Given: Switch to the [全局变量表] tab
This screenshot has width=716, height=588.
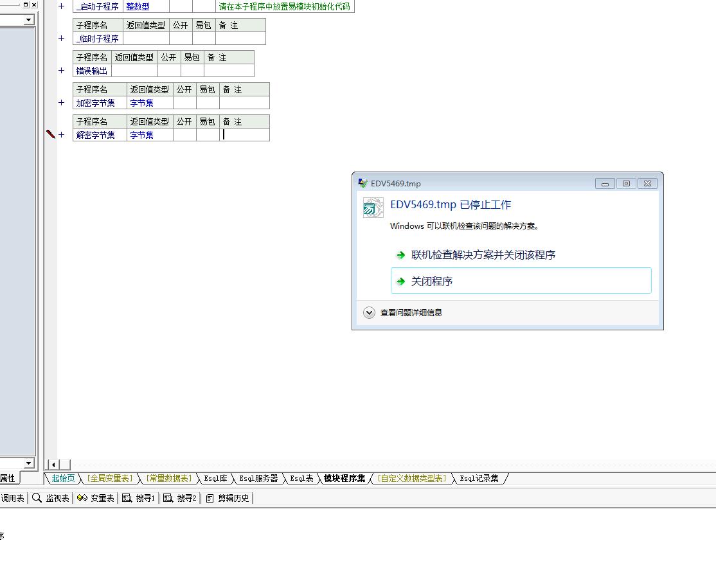Looking at the screenshot, I should [110, 478].
